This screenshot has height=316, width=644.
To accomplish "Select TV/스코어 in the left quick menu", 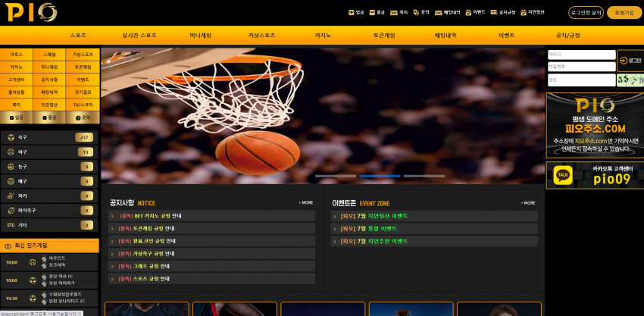I will 83,105.
